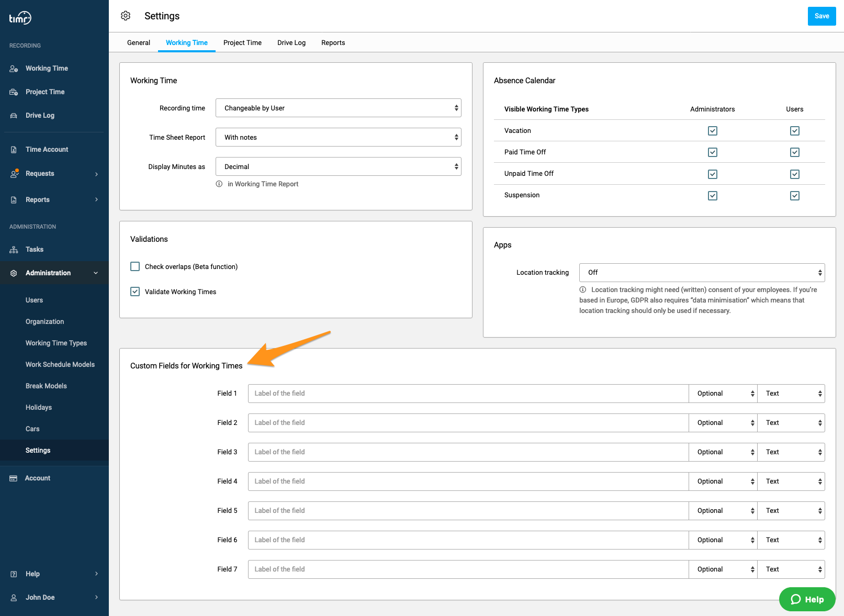Click the Working Time sidebar icon
The image size is (844, 616).
point(14,69)
